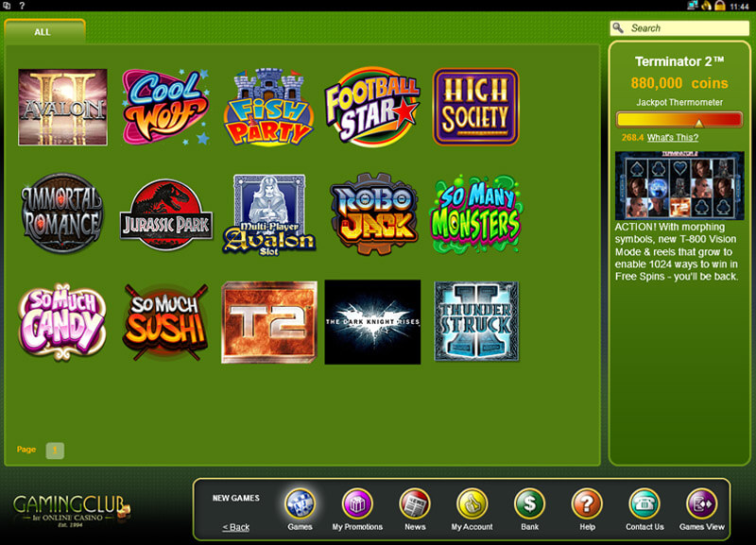This screenshot has width=756, height=545.
Task: Select Multi-Player Avalon Slot
Action: pos(269,214)
